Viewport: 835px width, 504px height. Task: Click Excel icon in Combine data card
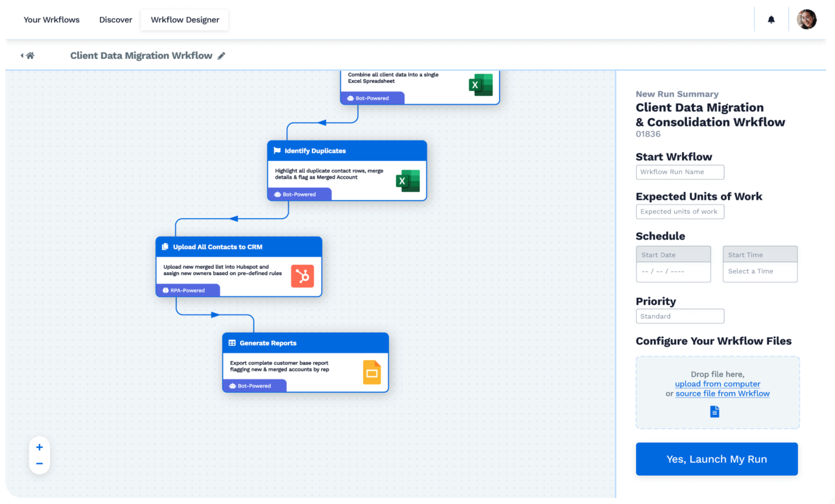(x=481, y=85)
